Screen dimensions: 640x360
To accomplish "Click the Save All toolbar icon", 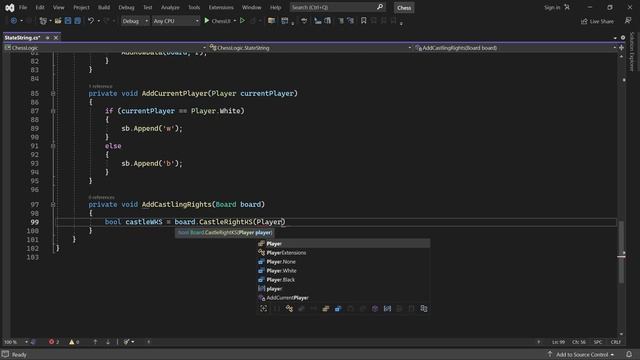I will pos(78,20).
